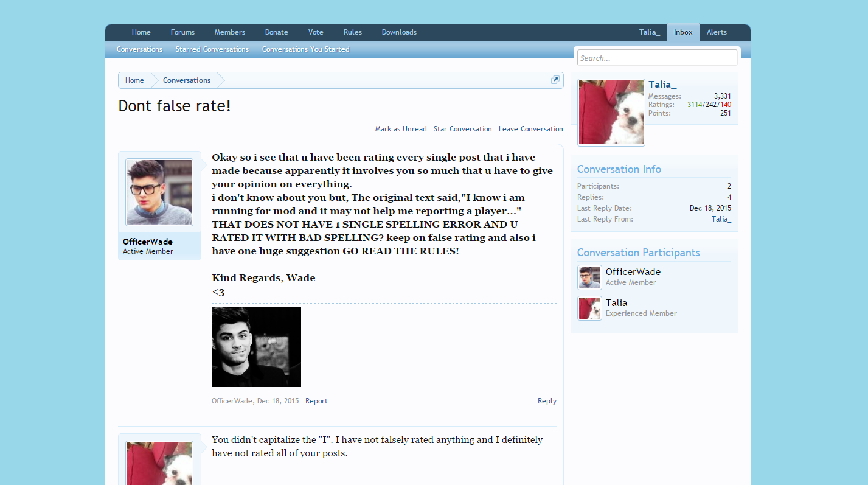Open Conversations You Started link

306,49
